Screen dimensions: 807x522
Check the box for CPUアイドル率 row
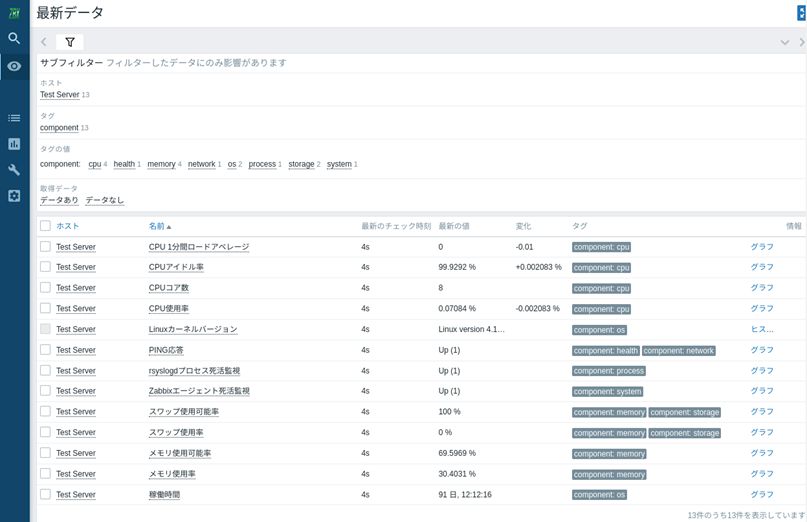click(45, 267)
